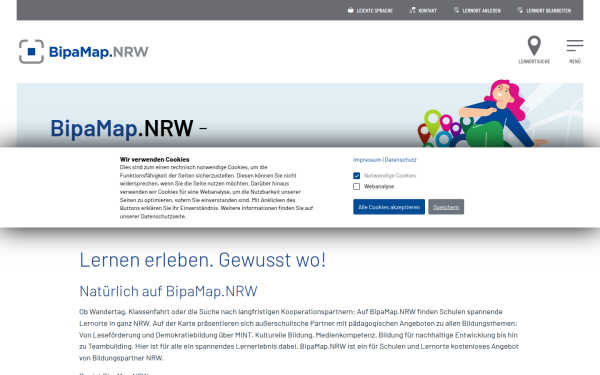The image size is (600, 375).
Task: Open the Impressum link in cookie banner
Action: 367,160
